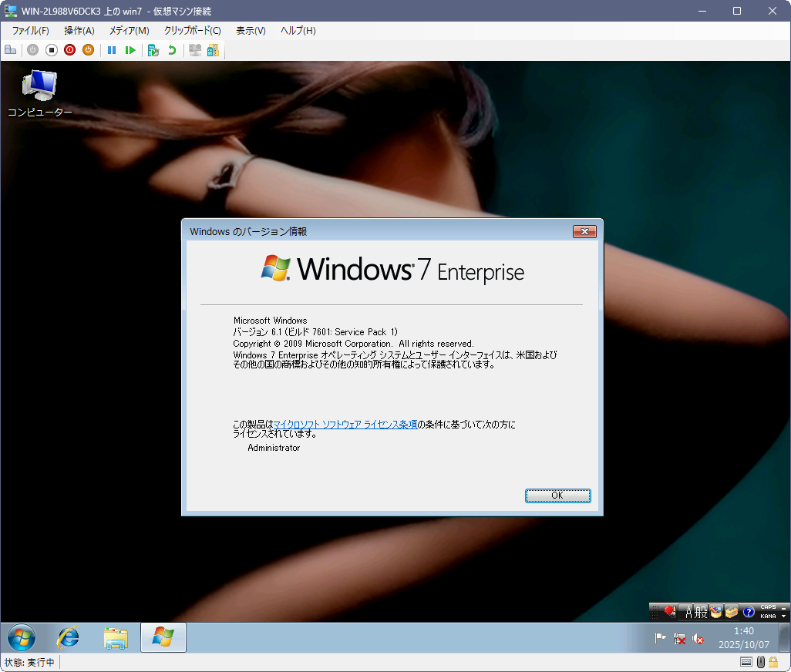Open the ヘルプ(H) menu
Image resolution: width=791 pixels, height=672 pixels.
298,31
